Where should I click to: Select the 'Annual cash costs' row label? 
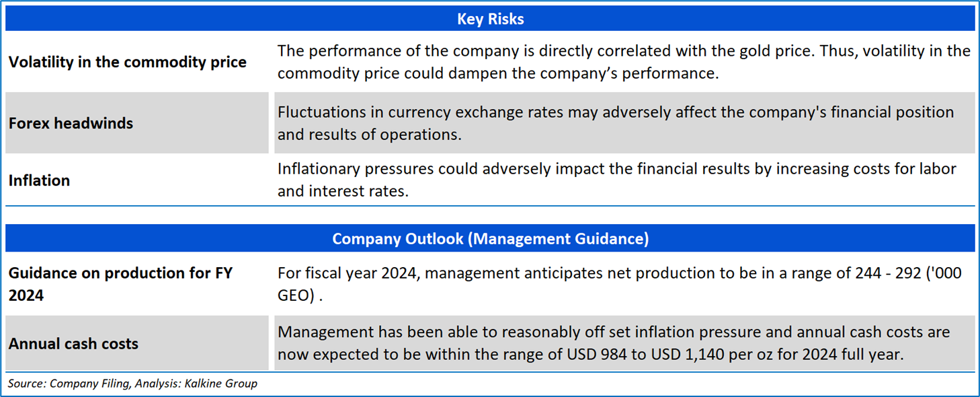73,344
